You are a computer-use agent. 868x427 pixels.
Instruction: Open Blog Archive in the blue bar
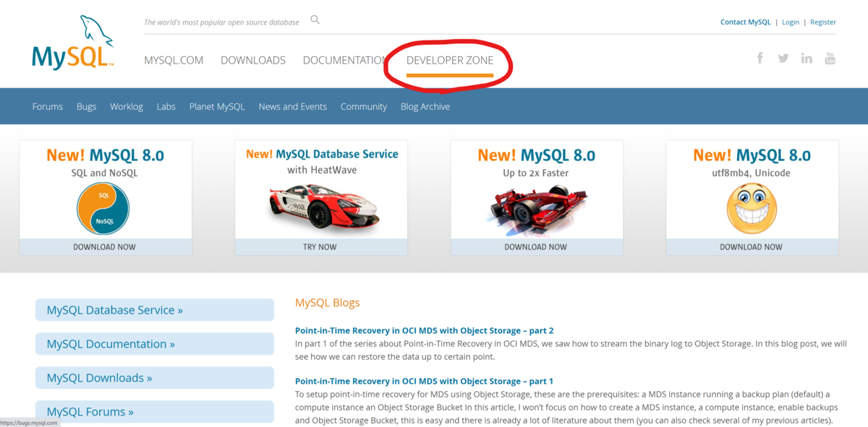(425, 106)
